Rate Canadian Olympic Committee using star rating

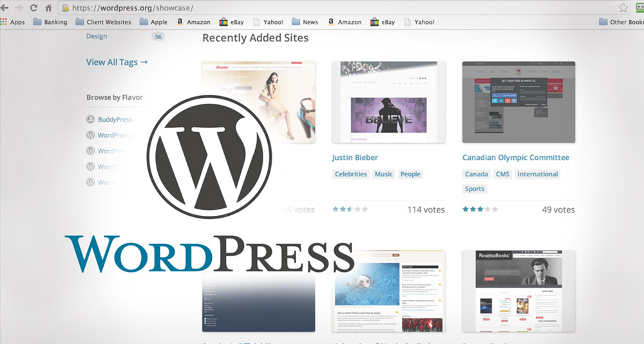click(x=480, y=209)
